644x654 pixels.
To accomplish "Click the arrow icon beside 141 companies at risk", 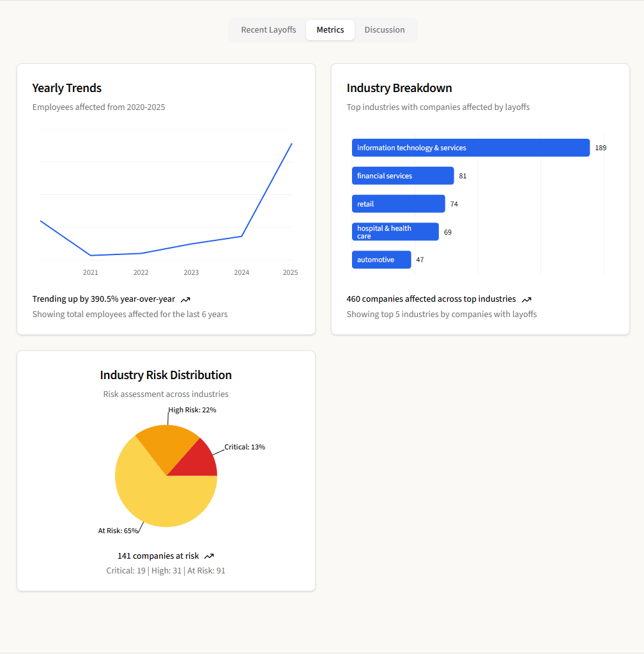I will click(x=209, y=556).
